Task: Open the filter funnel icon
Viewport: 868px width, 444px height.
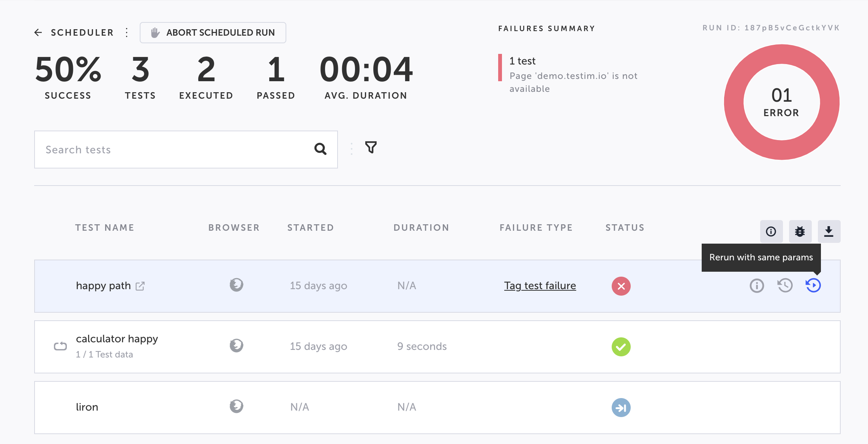Action: click(371, 147)
